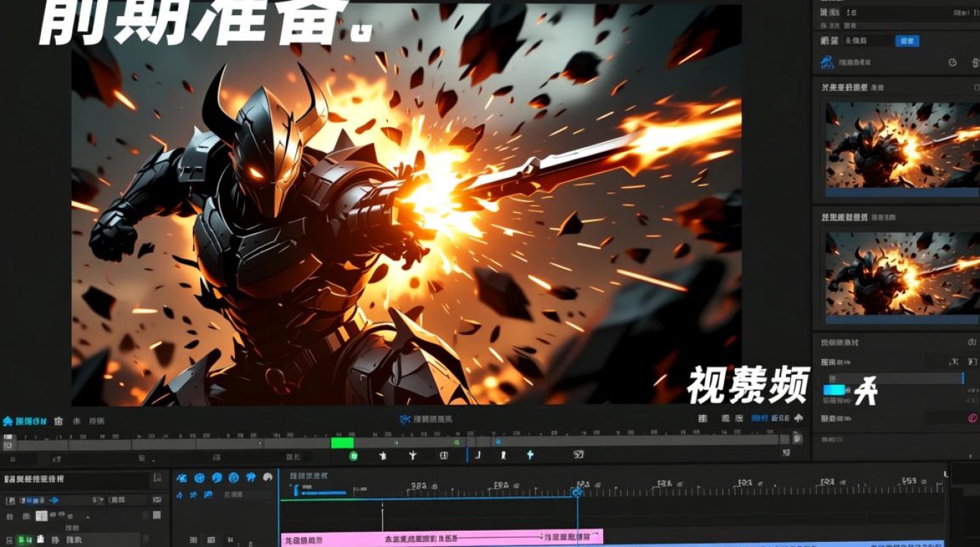Click the gray dome icon ending the blue icon row
The image size is (980, 547).
pos(268,478)
